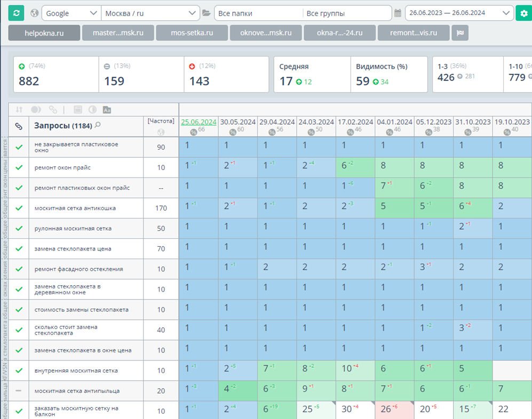Toggle checkmark for 'рулонная москитная сетка' row
This screenshot has height=419, width=532.
(19, 228)
